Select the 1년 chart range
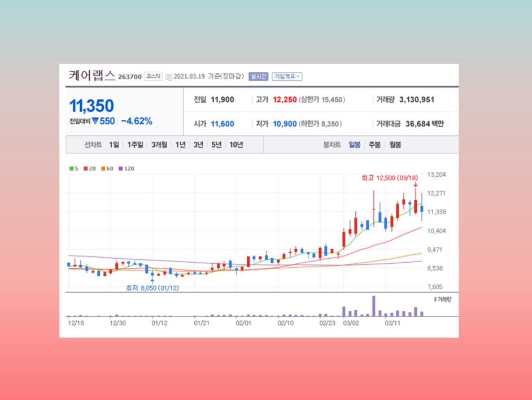 pyautogui.click(x=181, y=145)
